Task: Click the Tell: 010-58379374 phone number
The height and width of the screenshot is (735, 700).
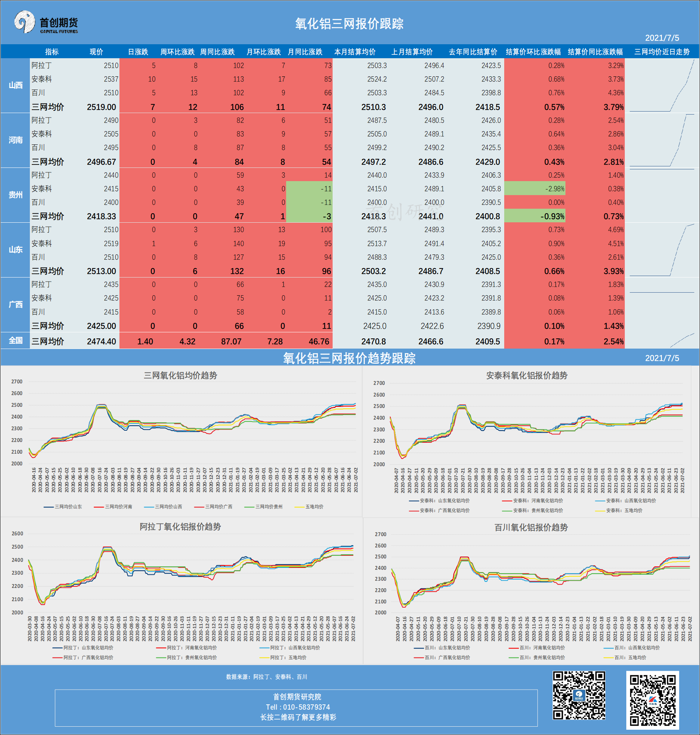Action: [x=298, y=707]
